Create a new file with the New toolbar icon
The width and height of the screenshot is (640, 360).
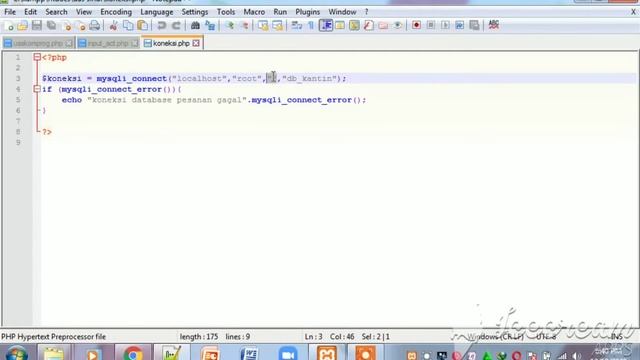click(8, 26)
